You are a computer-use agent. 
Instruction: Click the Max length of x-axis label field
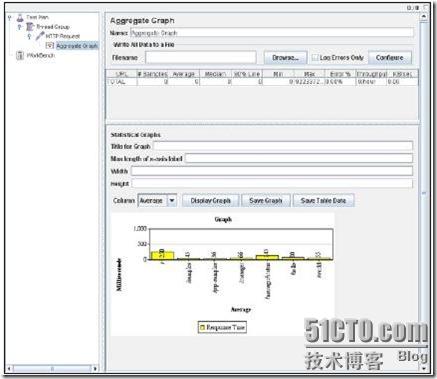click(x=299, y=158)
